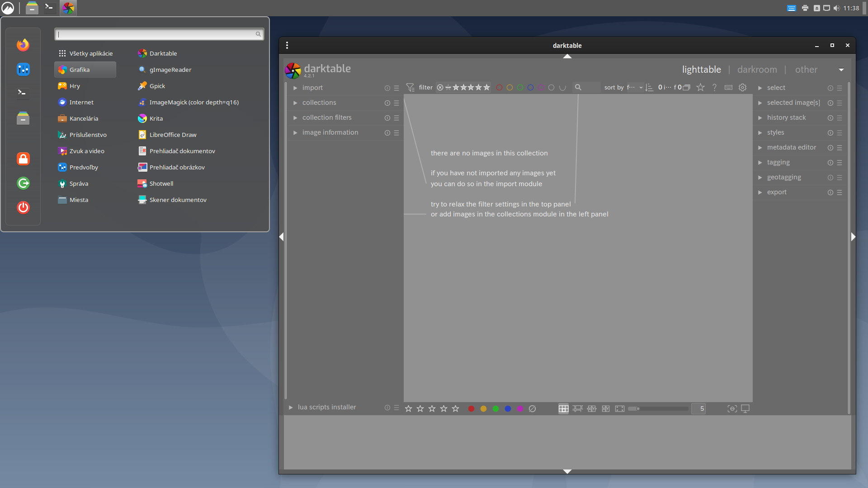Image resolution: width=868 pixels, height=488 pixels.
Task: Open presets menu of collections module
Action: (x=396, y=103)
